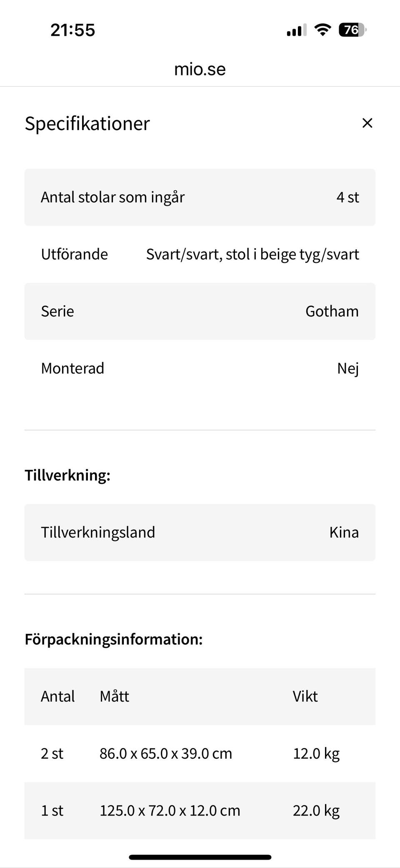The height and width of the screenshot is (868, 400).
Task: Tap the Wi-Fi status icon
Action: pyautogui.click(x=322, y=30)
